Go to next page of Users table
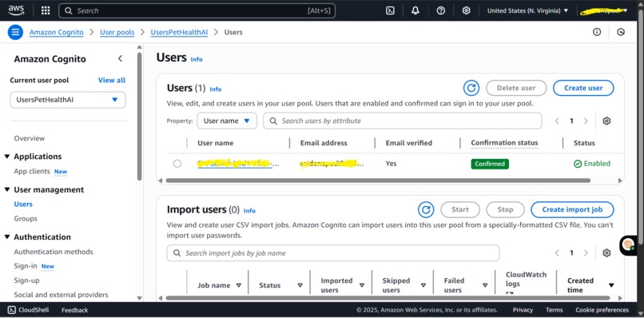The height and width of the screenshot is (318, 644). [586, 121]
